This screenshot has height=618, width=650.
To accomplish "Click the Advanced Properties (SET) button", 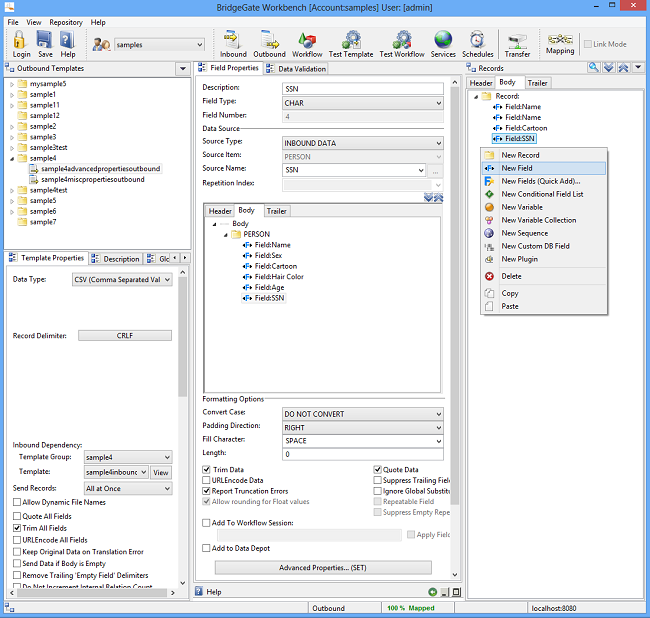I will (x=323, y=567).
